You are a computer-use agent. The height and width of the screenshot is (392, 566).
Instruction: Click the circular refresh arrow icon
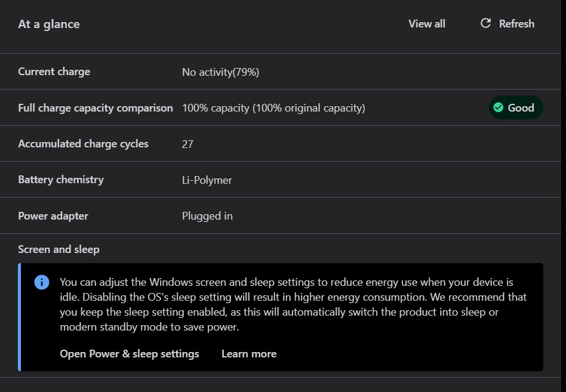point(486,23)
